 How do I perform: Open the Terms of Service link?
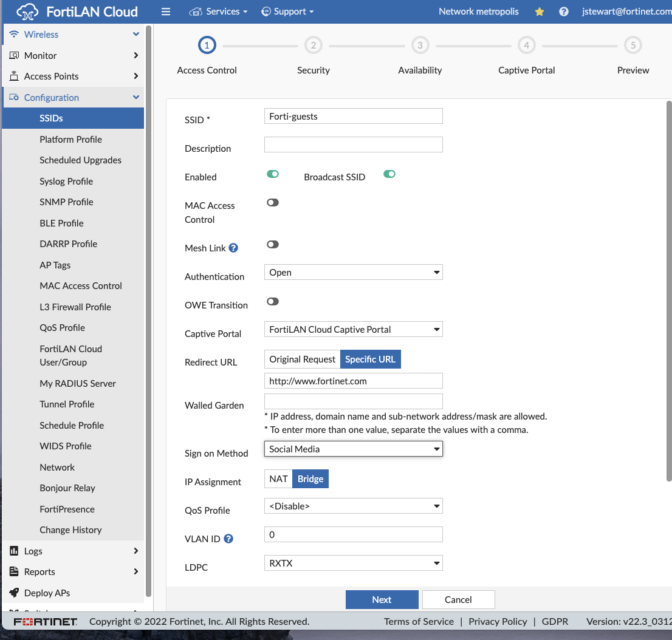tap(419, 621)
